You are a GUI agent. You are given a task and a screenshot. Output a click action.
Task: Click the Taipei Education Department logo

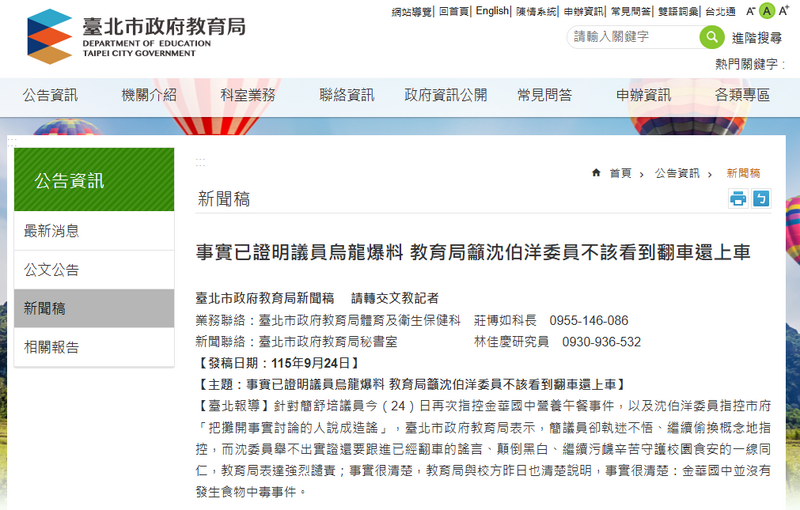[x=136, y=37]
